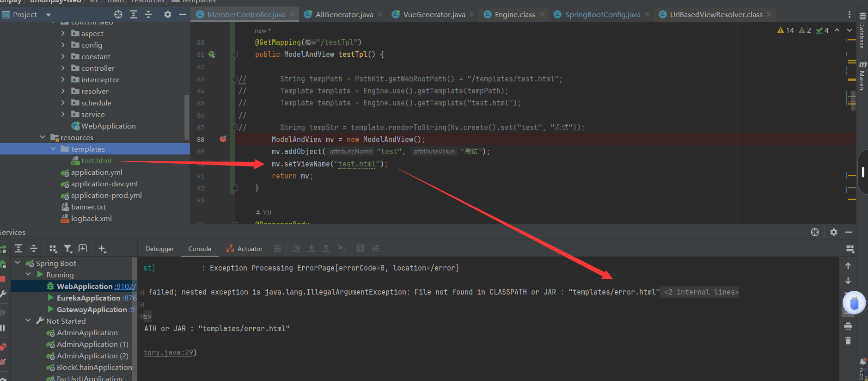Expand the constant package folder

[x=63, y=56]
